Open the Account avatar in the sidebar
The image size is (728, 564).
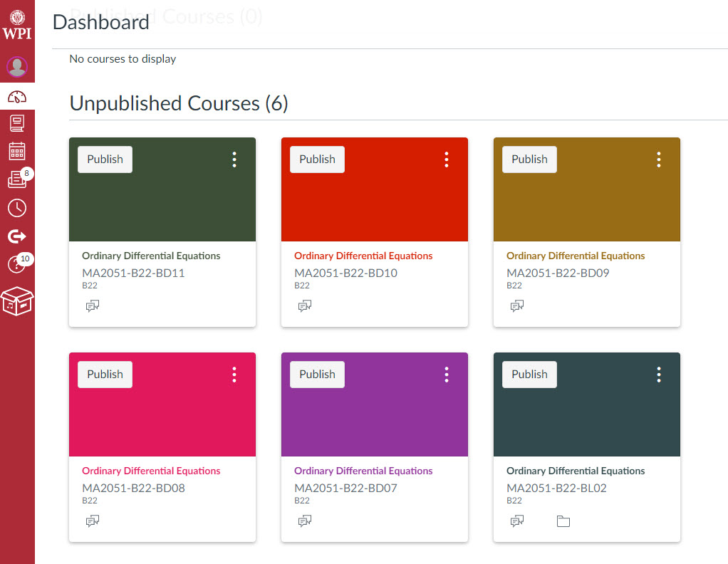pos(17,67)
